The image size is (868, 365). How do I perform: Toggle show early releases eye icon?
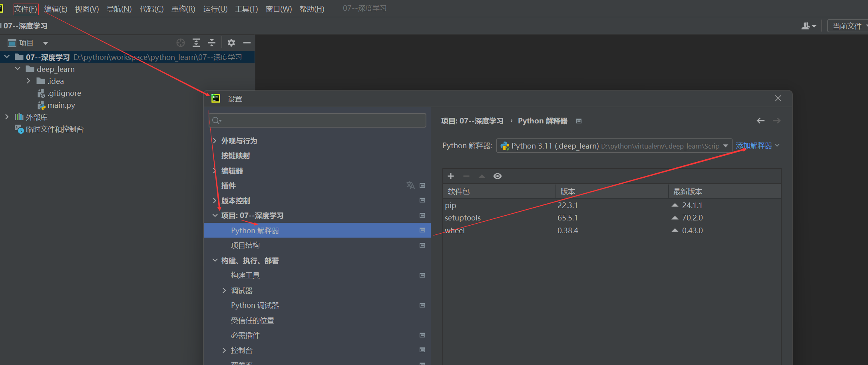pyautogui.click(x=498, y=176)
